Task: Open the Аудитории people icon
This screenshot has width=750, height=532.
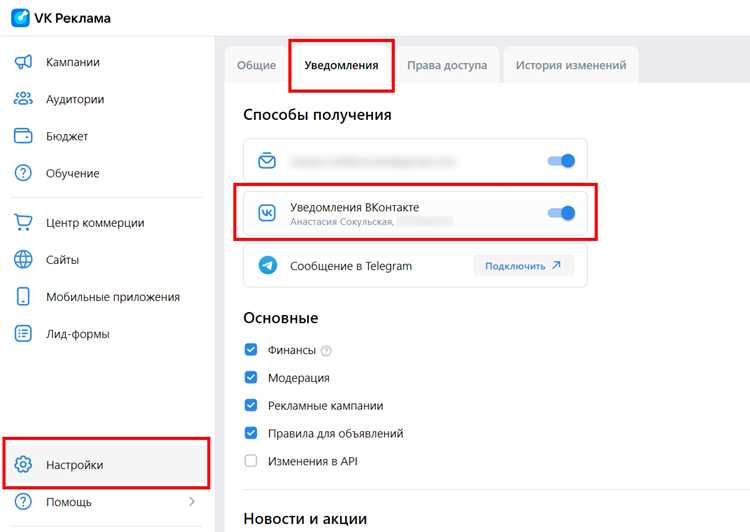Action: [23, 99]
